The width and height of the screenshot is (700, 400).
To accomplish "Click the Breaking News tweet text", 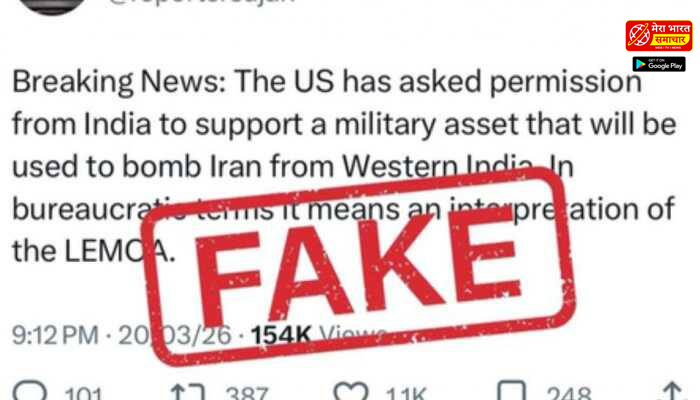I will click(x=344, y=166).
